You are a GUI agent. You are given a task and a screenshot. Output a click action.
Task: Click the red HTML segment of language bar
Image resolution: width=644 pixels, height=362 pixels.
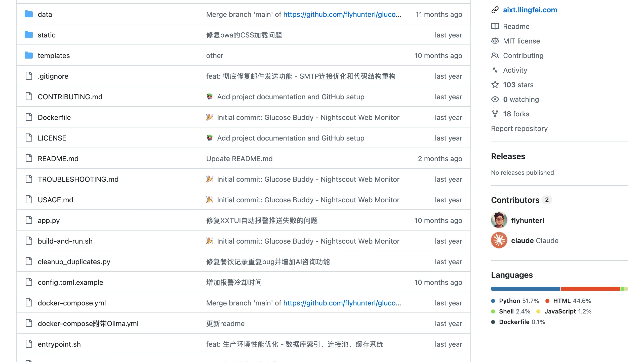click(x=590, y=289)
